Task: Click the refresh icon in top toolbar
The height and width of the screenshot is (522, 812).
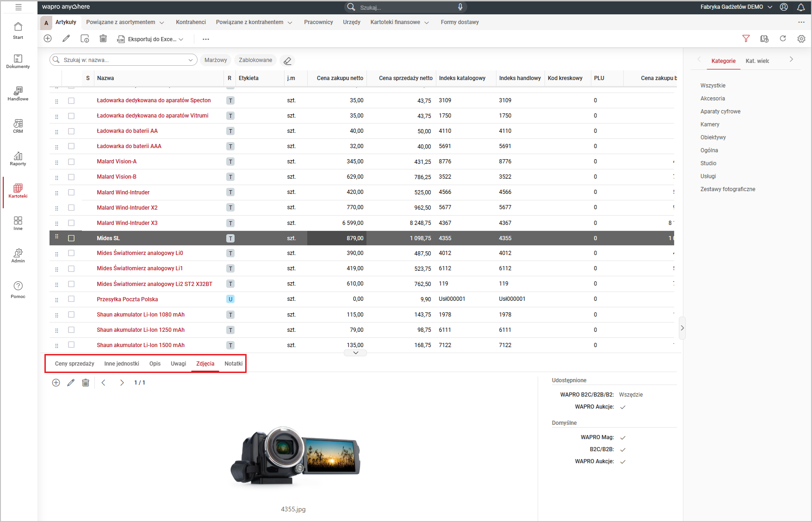Action: (x=783, y=39)
